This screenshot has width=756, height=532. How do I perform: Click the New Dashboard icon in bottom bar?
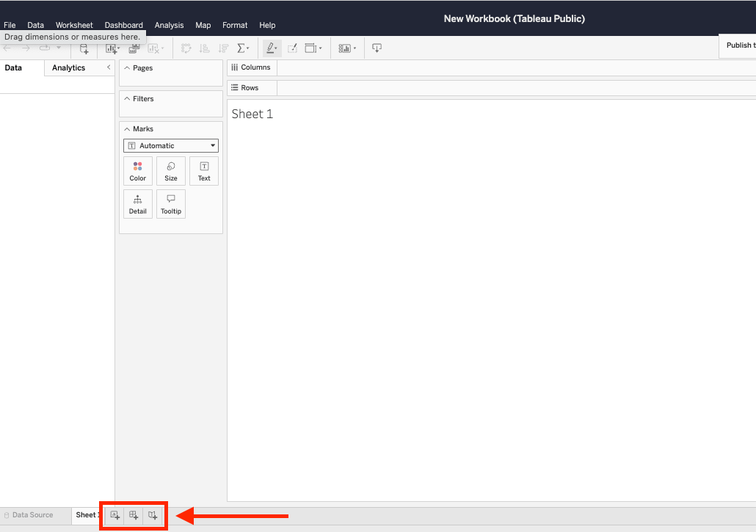point(134,515)
